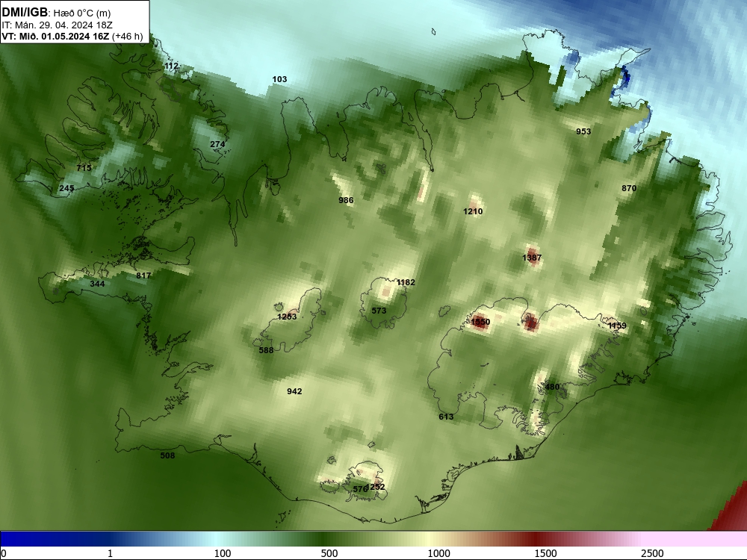The image size is (747, 560).
Task: Select the 1210 map value
Action: click(x=473, y=211)
